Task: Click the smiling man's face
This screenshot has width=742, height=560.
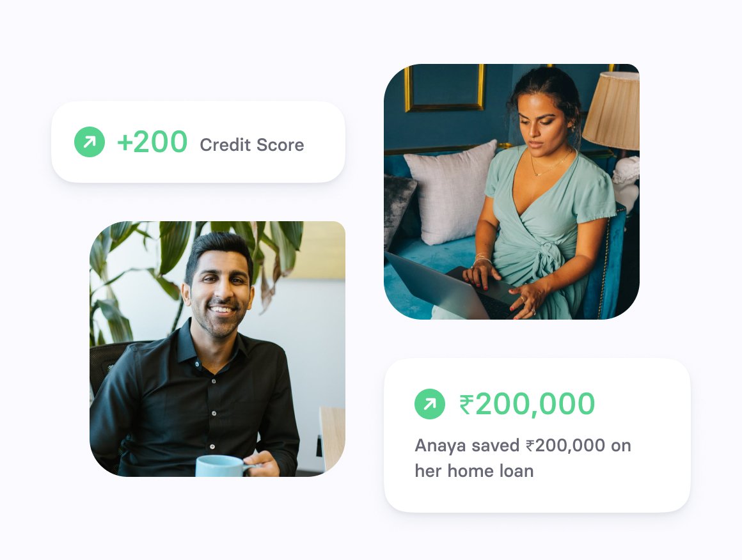Action: [219, 293]
